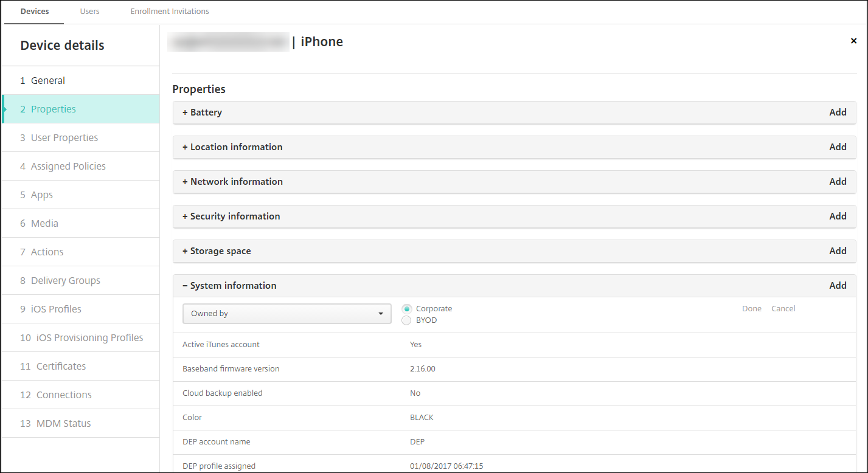
Task: Collapse the System information section
Action: (229, 286)
